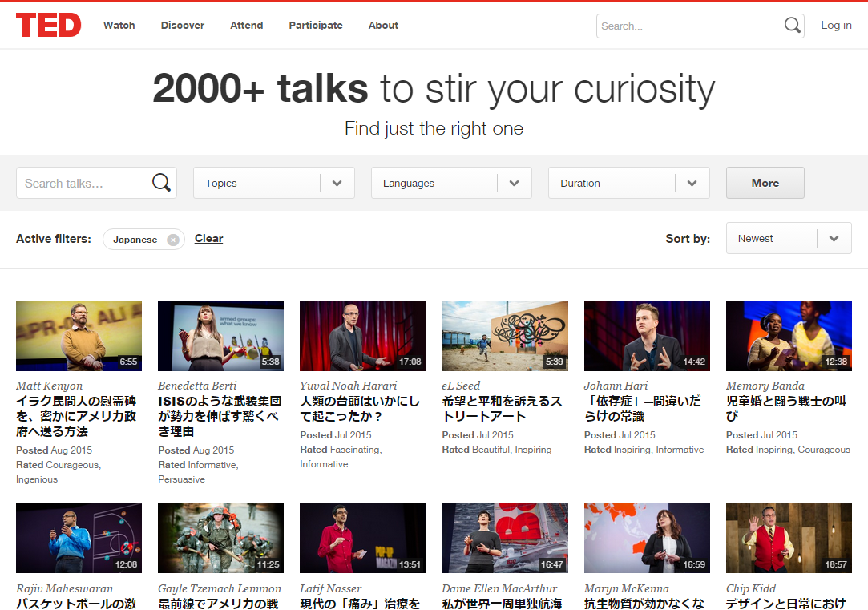Open Matt Kenyon talk thumbnail
The image size is (868, 610).
coord(79,335)
